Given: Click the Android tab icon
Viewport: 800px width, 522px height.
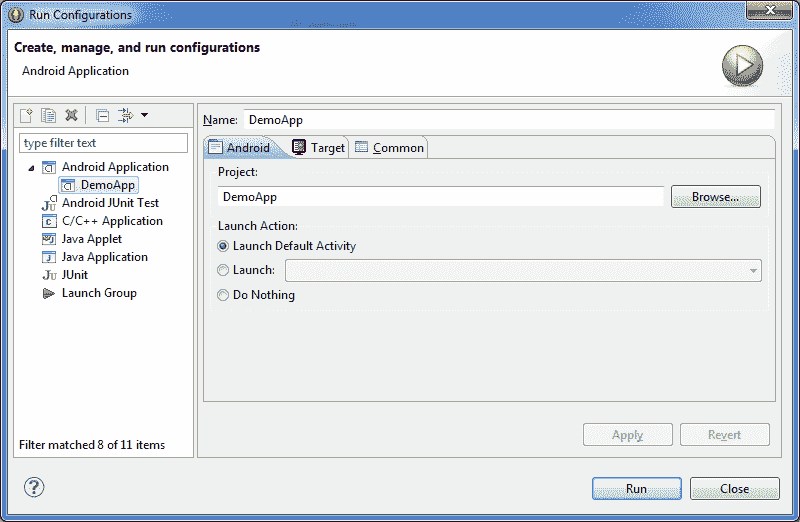Looking at the screenshot, I should 215,147.
